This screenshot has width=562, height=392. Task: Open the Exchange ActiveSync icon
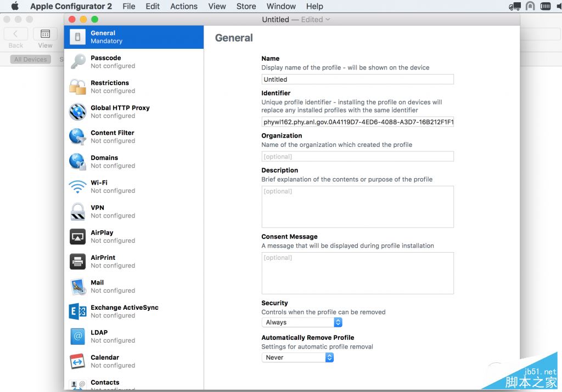[x=77, y=311]
